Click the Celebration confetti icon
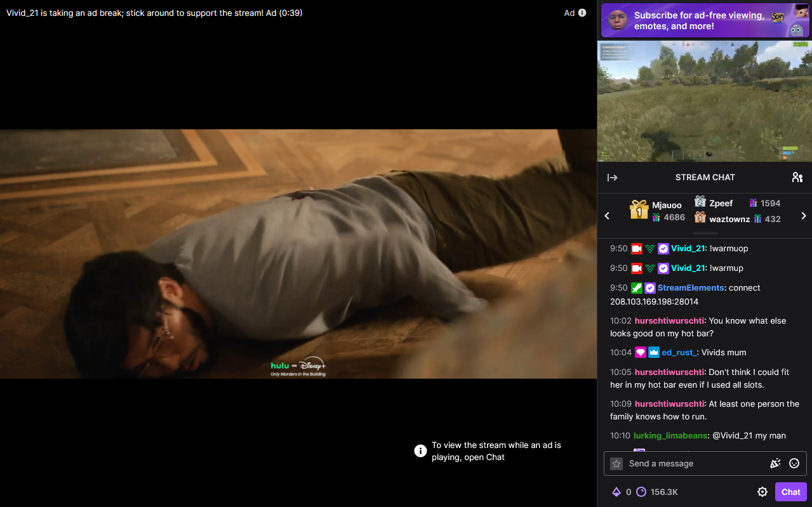This screenshot has width=812, height=507. (x=775, y=463)
